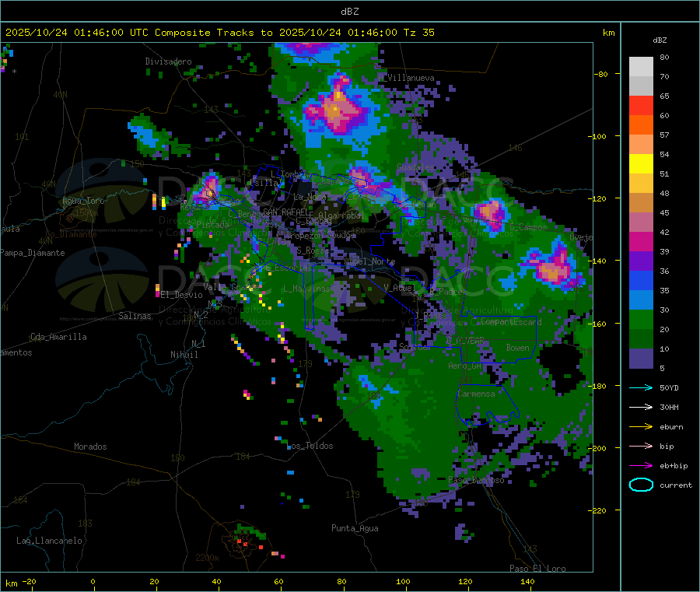Click the Paso_El_Loro place label
This screenshot has width=700, height=592.
tap(537, 569)
